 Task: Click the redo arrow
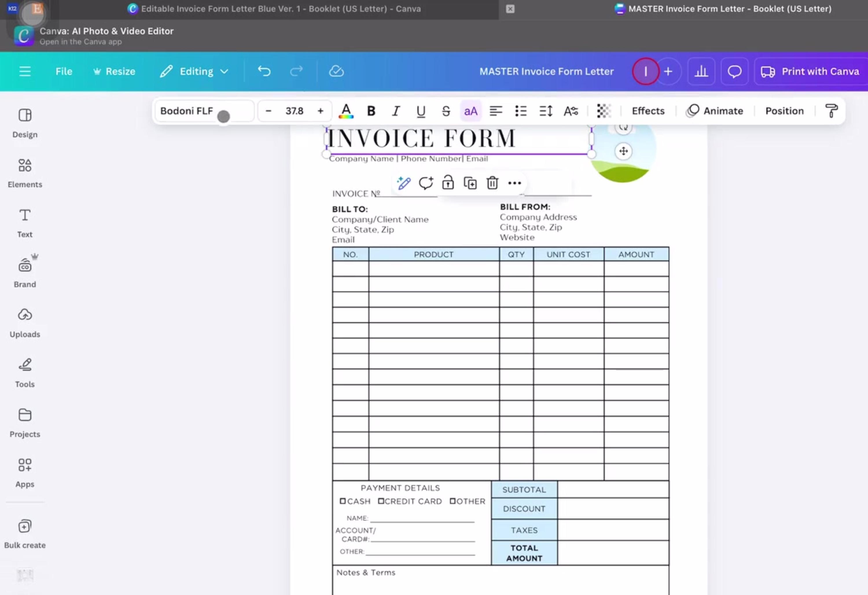296,71
